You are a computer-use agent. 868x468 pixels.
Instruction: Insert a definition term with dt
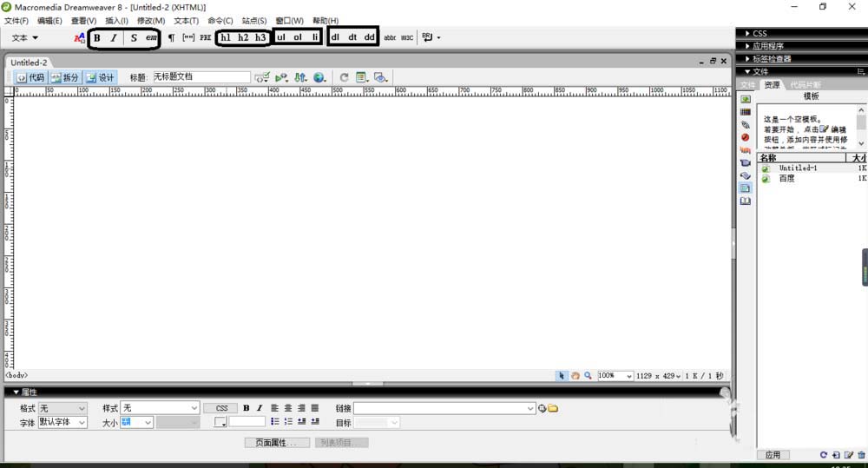pyautogui.click(x=352, y=37)
